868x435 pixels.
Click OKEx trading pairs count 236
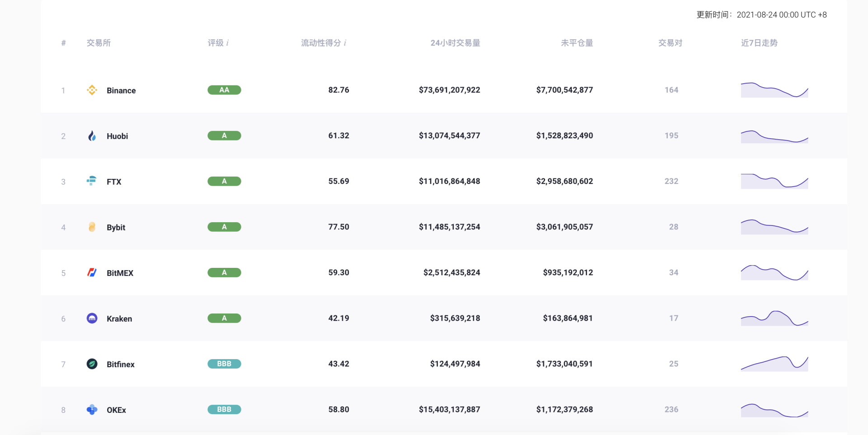pos(671,409)
